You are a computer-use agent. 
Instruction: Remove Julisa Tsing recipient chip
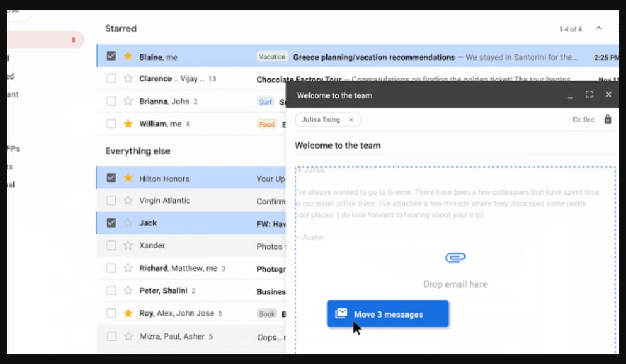tap(351, 120)
